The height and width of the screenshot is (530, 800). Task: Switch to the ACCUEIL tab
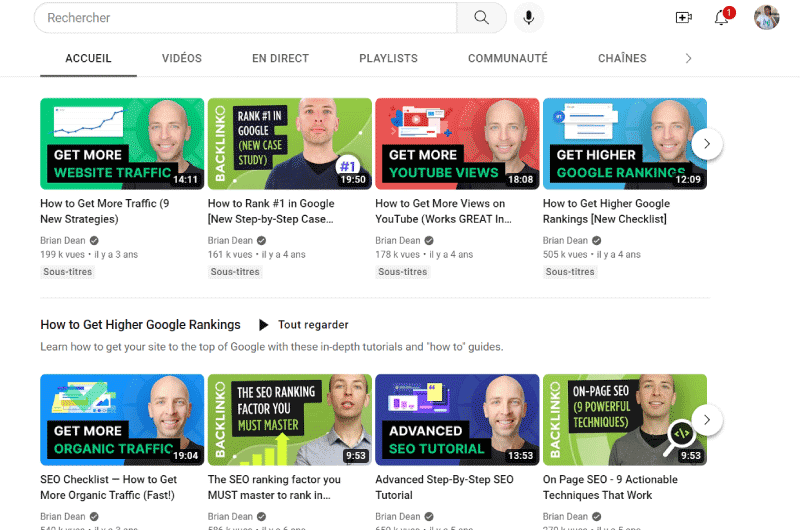pos(88,59)
